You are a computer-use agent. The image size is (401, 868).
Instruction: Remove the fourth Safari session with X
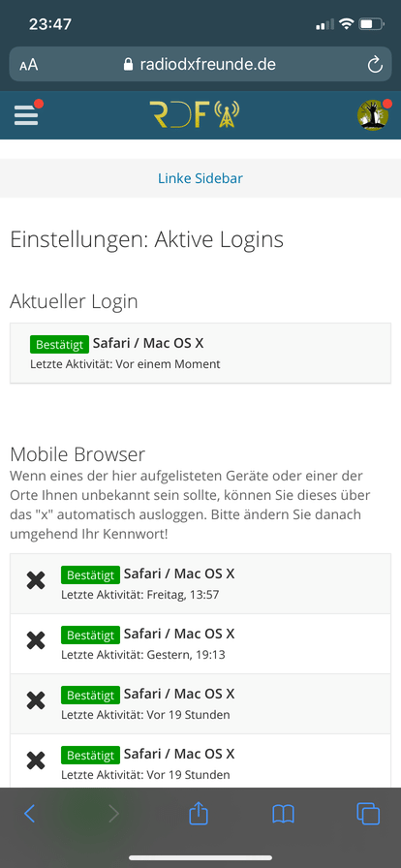36,761
